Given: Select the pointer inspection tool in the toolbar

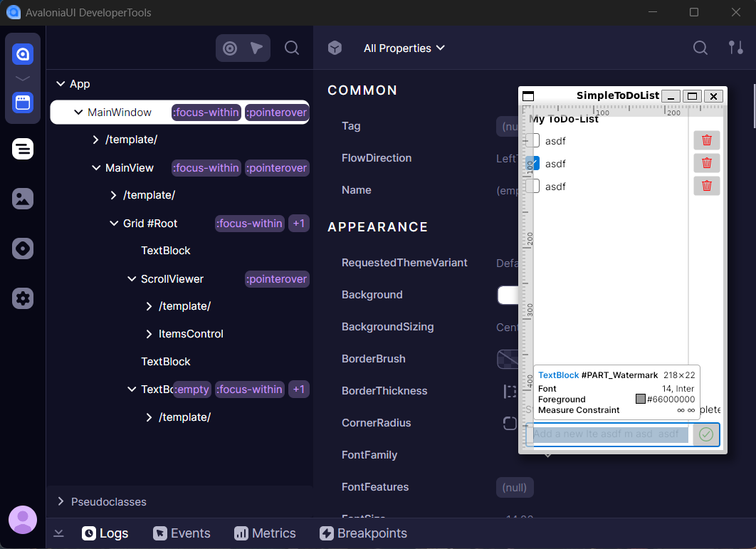Looking at the screenshot, I should pos(256,48).
